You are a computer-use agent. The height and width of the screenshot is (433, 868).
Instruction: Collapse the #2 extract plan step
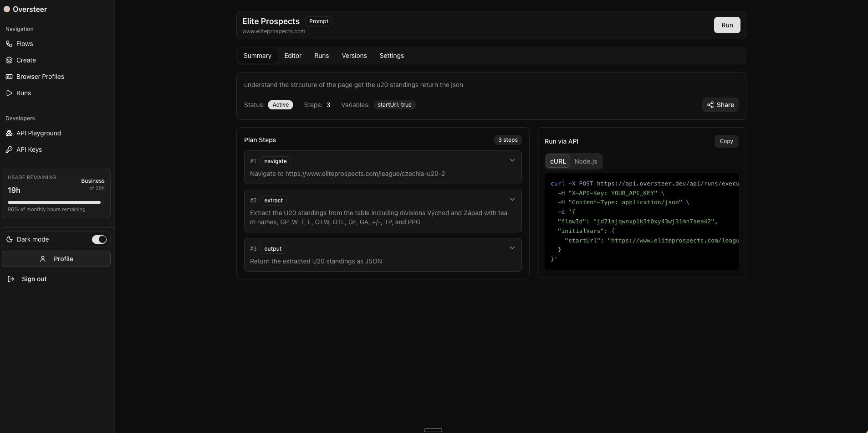tap(512, 199)
